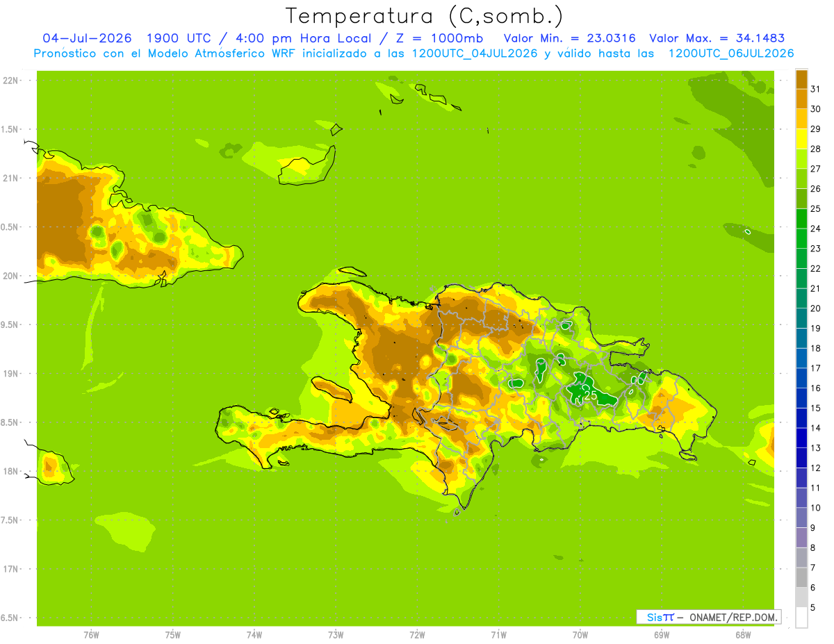
Task: Click the '20' label on the color scale
Action: [x=815, y=308]
